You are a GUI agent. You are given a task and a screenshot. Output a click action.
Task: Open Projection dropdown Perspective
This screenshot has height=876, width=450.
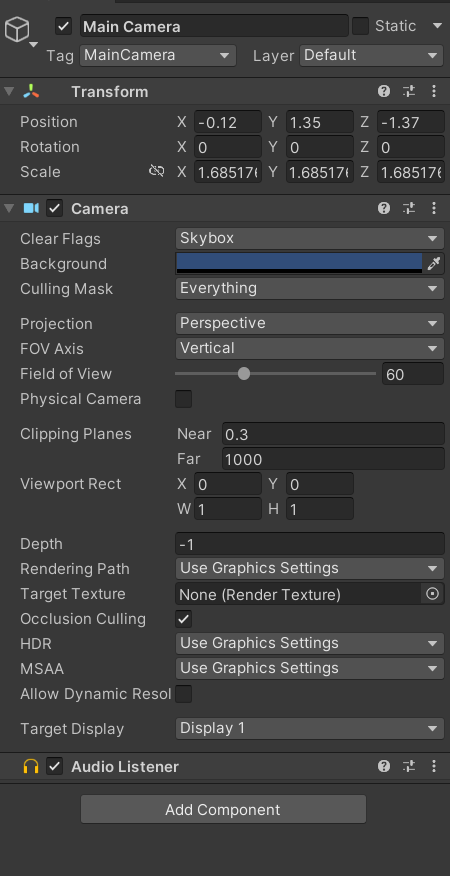tap(310, 323)
